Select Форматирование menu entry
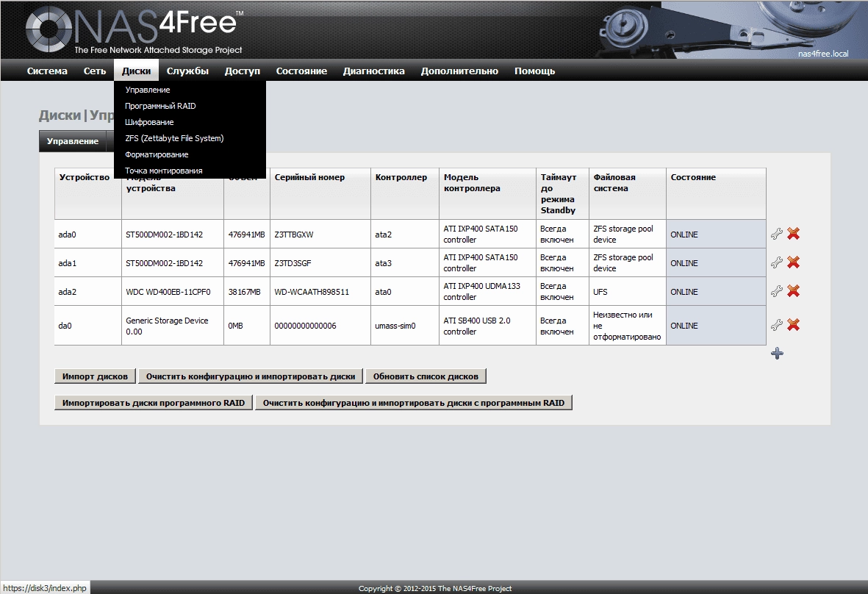The image size is (868, 594). (x=190, y=154)
